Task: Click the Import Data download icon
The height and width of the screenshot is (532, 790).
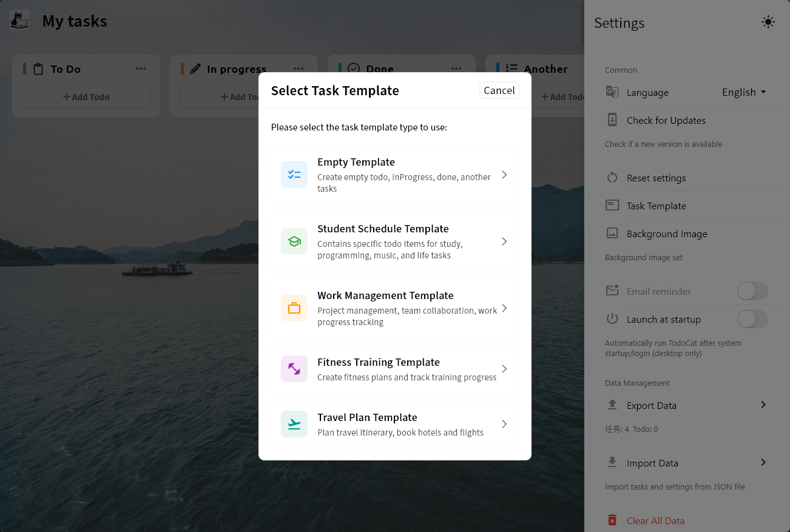Action: [x=612, y=462]
